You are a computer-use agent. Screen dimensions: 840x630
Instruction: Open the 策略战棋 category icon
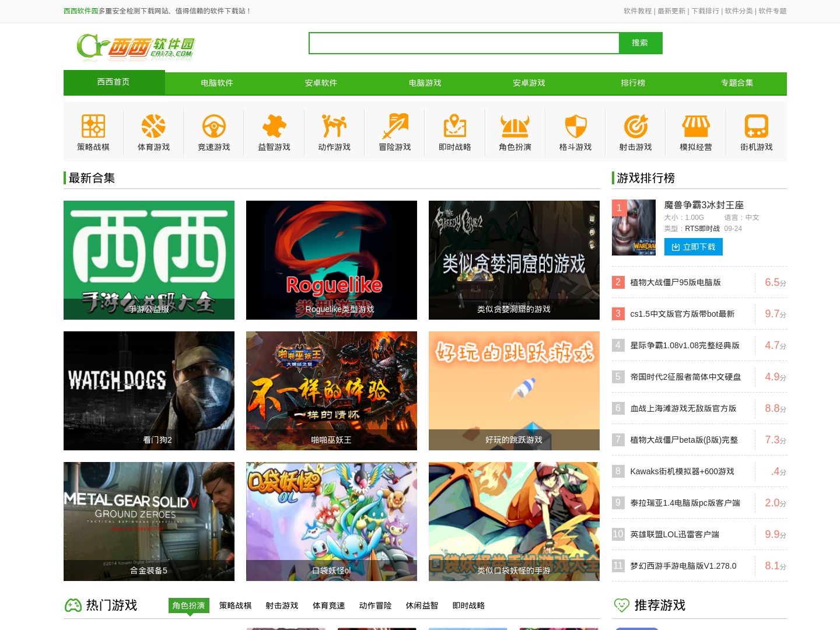93,126
